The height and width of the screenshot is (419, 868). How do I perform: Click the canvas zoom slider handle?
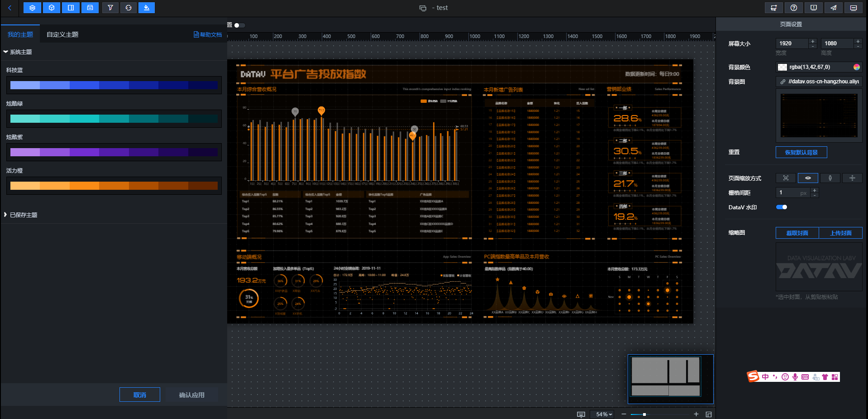[644, 414]
